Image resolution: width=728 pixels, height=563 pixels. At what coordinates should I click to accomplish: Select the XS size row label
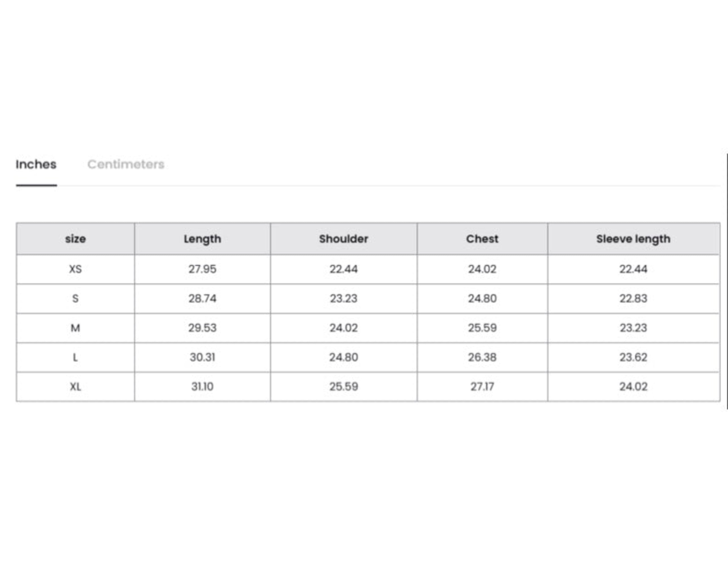pos(75,269)
